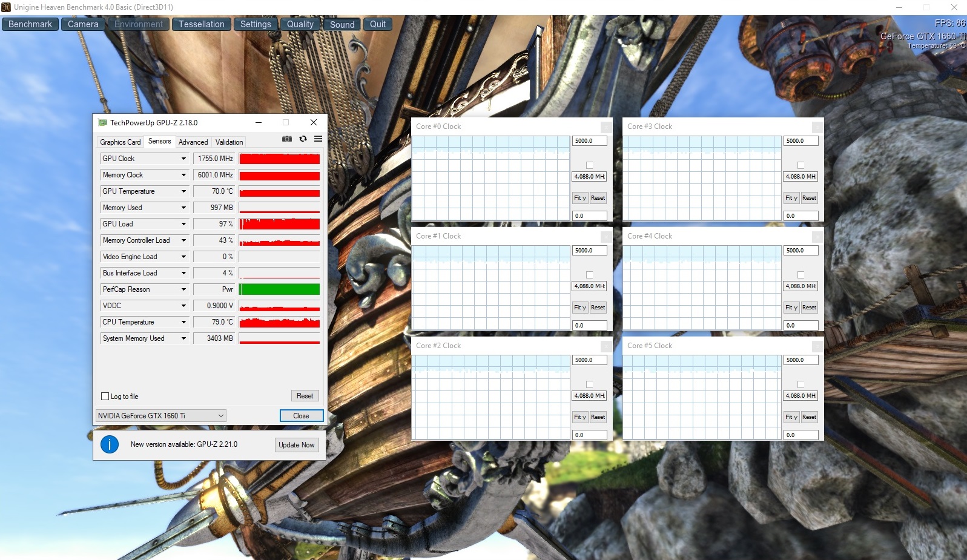Switch to the Graphics Card tab
This screenshot has width=967, height=560.
click(x=120, y=142)
